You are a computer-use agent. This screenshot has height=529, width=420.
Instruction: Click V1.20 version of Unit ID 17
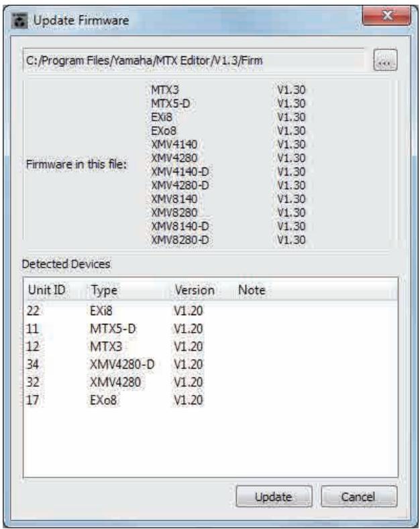pos(188,400)
